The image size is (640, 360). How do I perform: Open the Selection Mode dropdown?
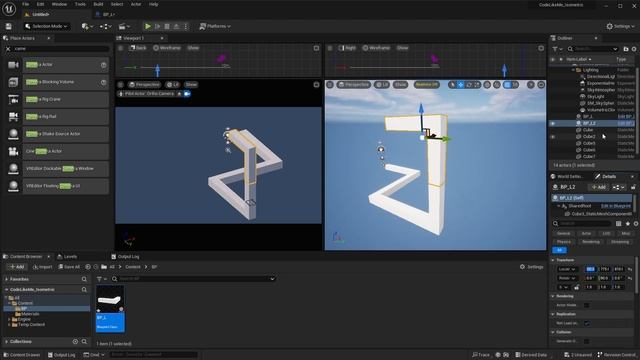46,26
